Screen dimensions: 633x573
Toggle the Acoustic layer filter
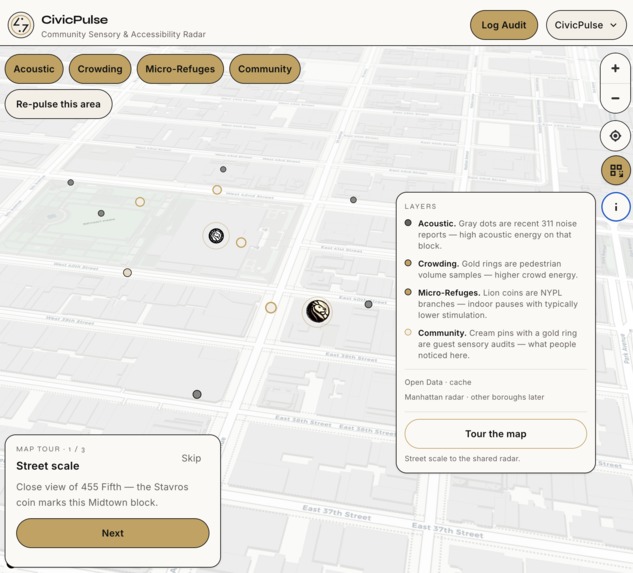click(x=34, y=69)
